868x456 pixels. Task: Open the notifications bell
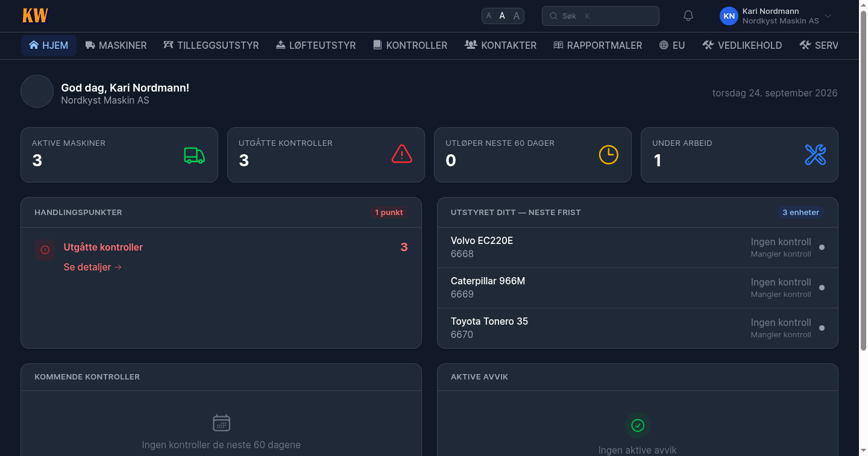pos(688,16)
